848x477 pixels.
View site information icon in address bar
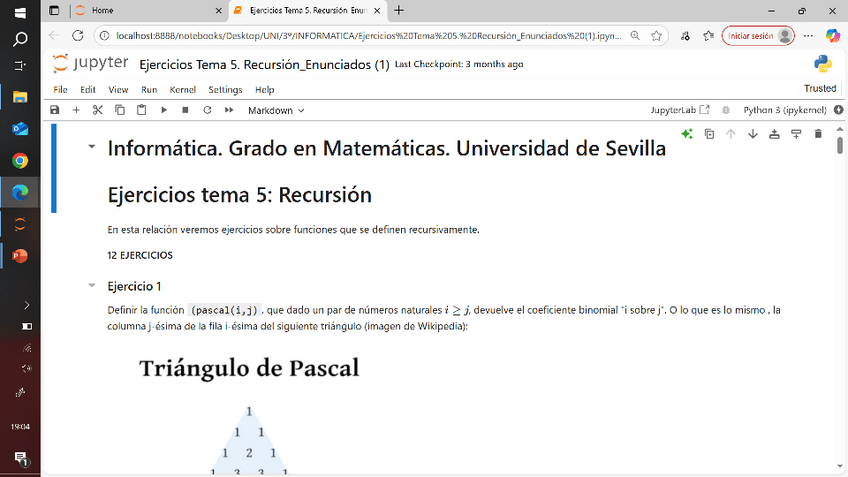pyautogui.click(x=105, y=36)
